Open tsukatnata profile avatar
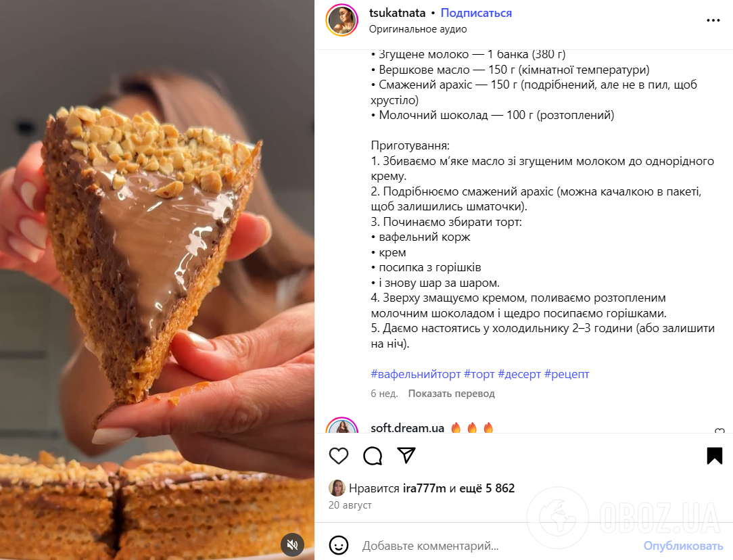Viewport: 733px width, 560px height. pyautogui.click(x=341, y=20)
